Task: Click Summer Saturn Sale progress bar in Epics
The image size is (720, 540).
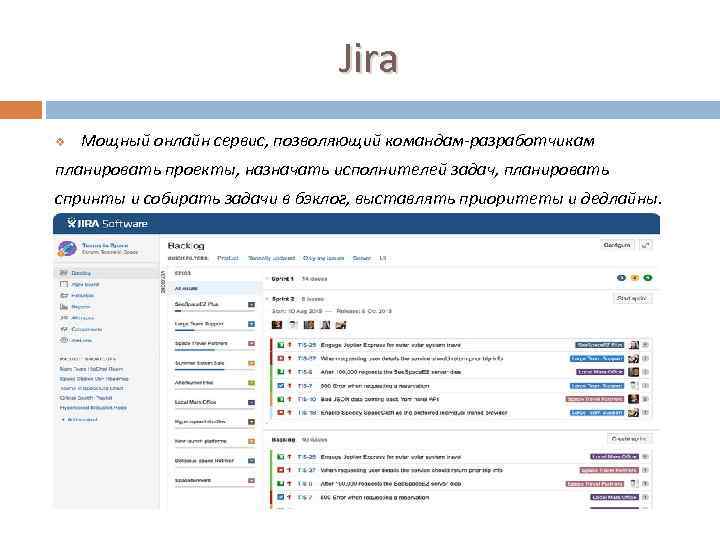Action: (214, 369)
